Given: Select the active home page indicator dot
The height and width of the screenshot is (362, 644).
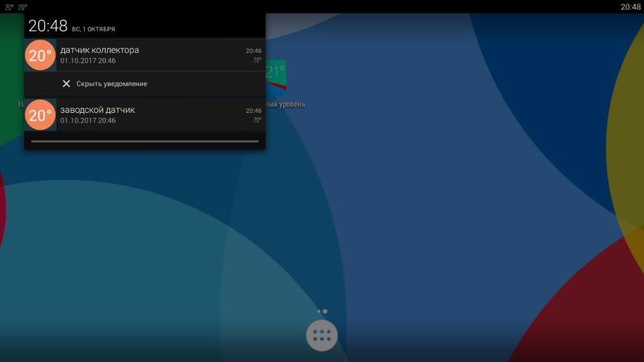Looking at the screenshot, I should coord(325,312).
